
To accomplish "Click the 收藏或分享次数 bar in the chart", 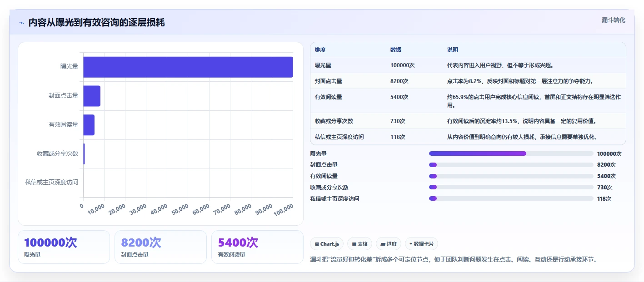I will (84, 154).
